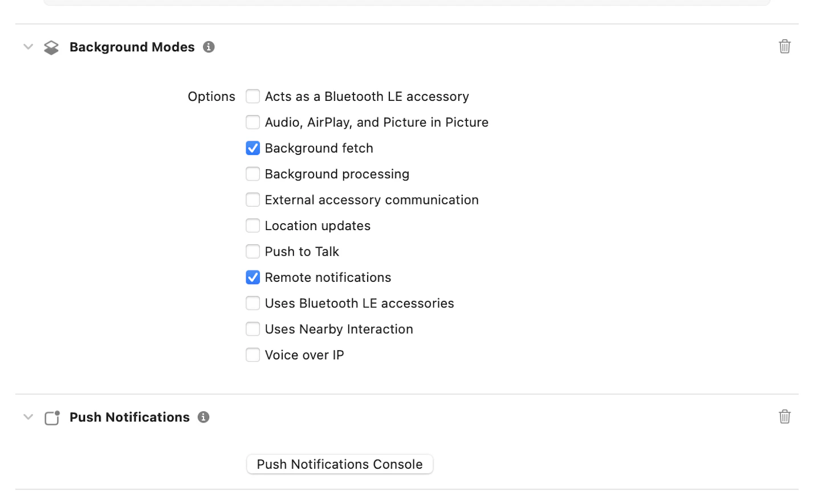Open Background Modes info icon
The height and width of the screenshot is (504, 814).
click(x=209, y=47)
